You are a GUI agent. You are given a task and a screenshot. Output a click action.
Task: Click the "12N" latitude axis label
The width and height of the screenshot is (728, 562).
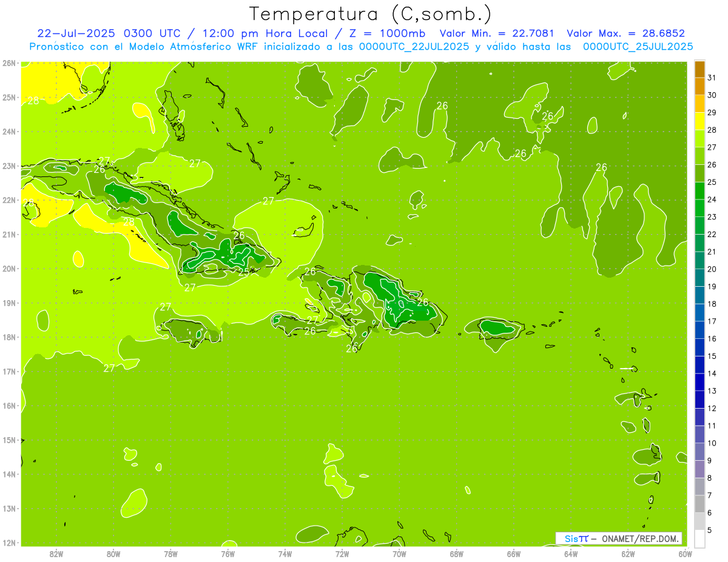8,543
